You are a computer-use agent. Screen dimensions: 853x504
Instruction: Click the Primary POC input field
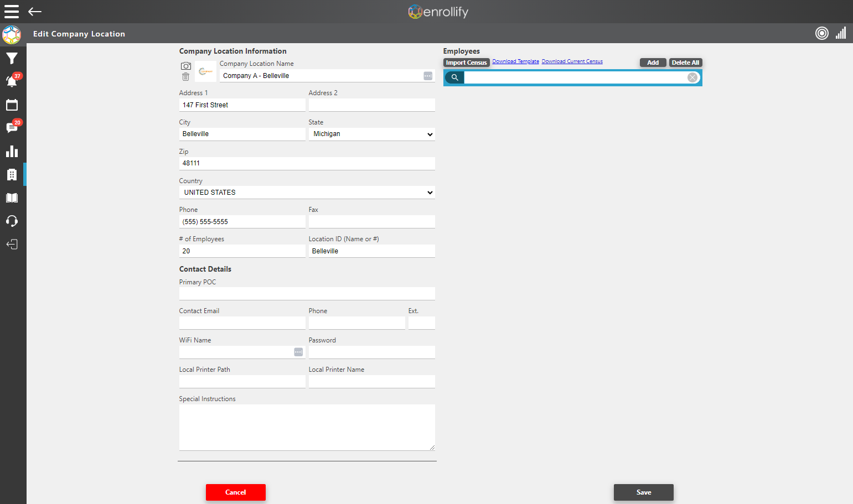[307, 294]
